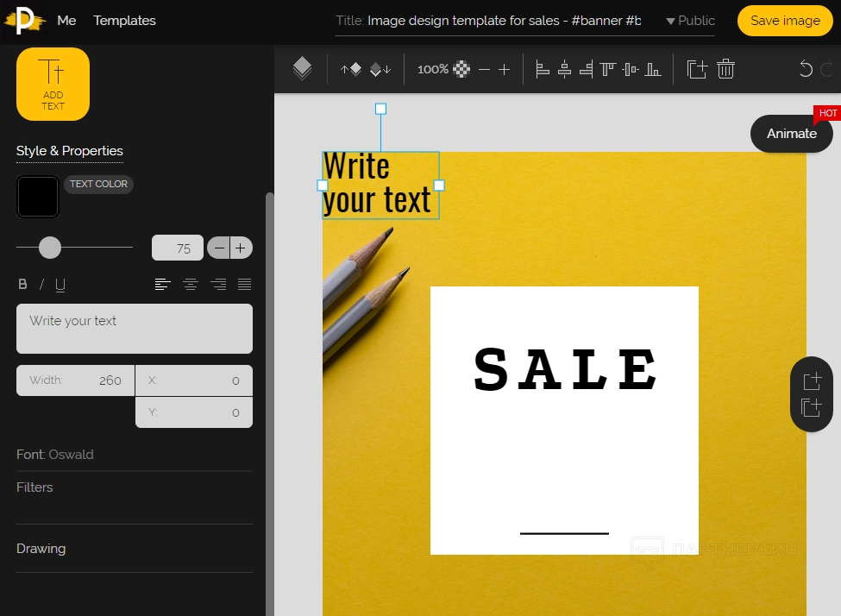The image size is (841, 616).
Task: Expand the Filters section
Action: click(x=35, y=487)
